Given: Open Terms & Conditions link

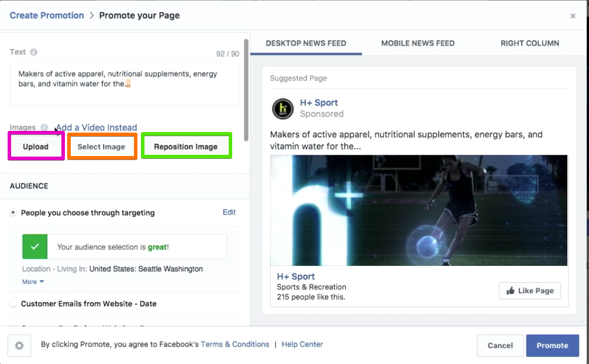Looking at the screenshot, I should 235,345.
